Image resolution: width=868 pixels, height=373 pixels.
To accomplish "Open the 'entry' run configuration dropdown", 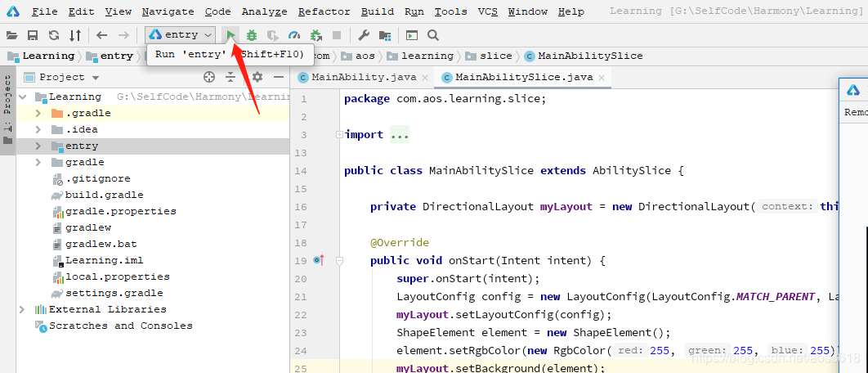I will 181,35.
